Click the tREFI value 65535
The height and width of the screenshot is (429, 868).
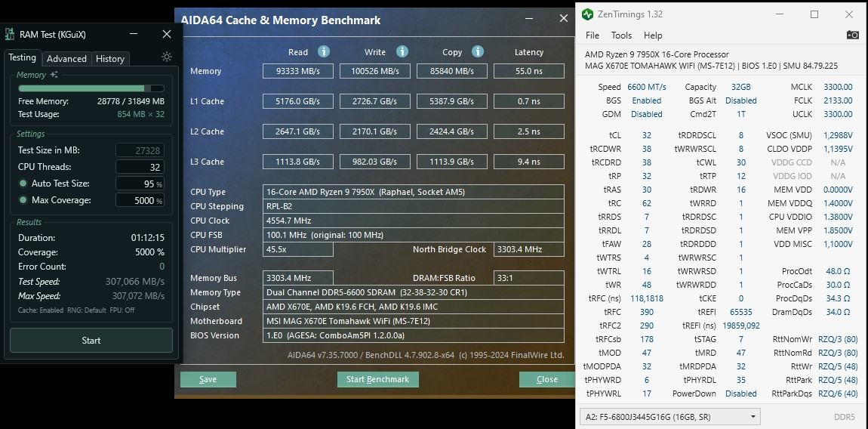tap(740, 312)
